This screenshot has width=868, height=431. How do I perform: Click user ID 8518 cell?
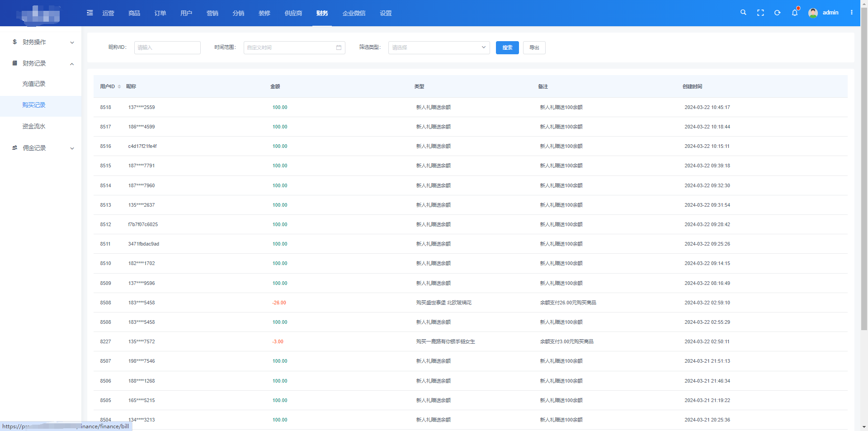coord(105,107)
